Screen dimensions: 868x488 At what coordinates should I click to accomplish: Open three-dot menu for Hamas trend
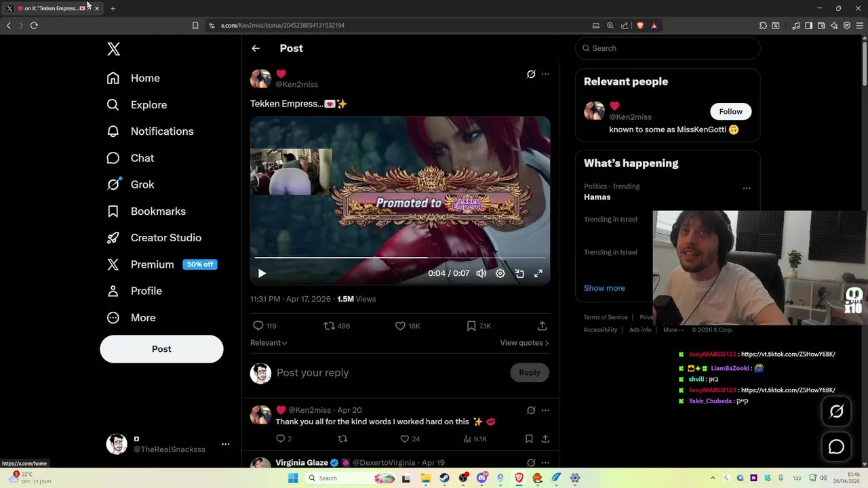pyautogui.click(x=747, y=188)
